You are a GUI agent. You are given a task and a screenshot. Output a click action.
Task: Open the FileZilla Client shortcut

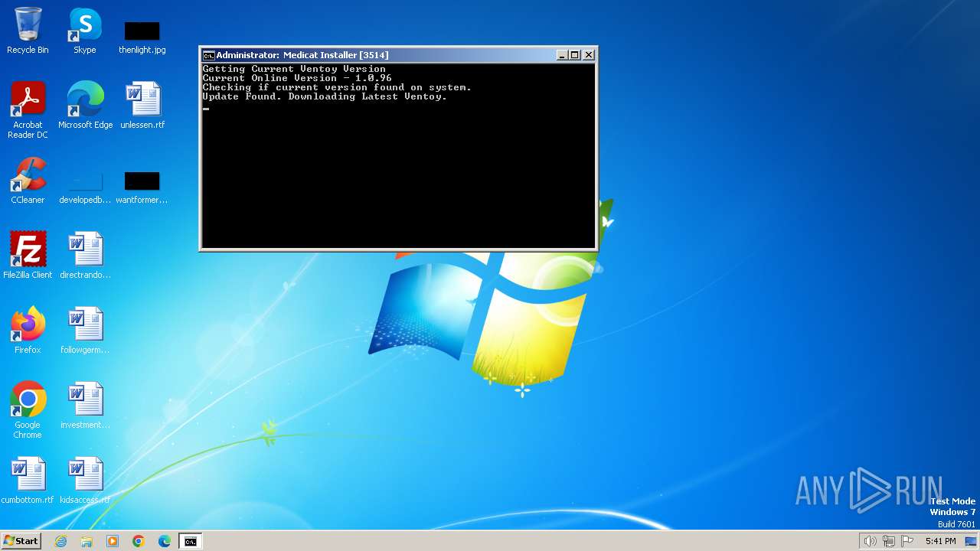28,256
